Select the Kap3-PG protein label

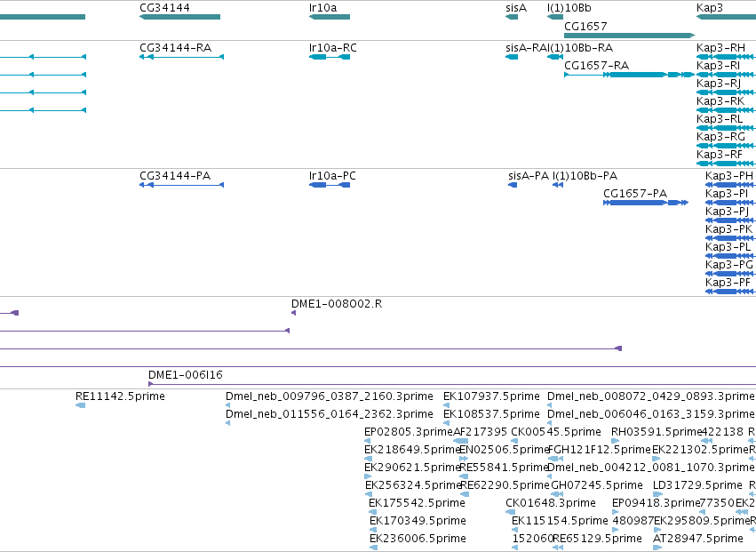tap(729, 265)
